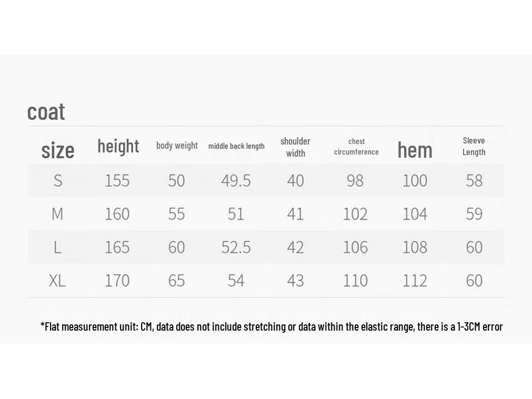The width and height of the screenshot is (532, 399).
Task: Select the "shoulder width" column header
Action: tap(295, 147)
